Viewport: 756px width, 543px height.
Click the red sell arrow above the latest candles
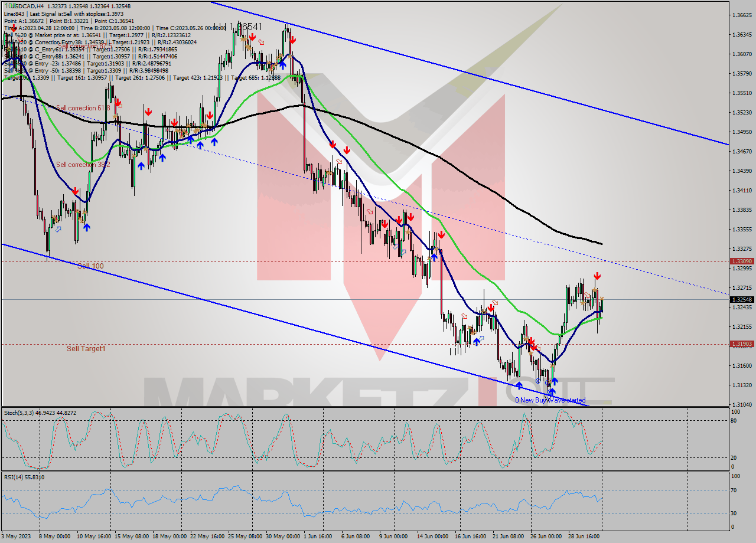click(x=597, y=276)
